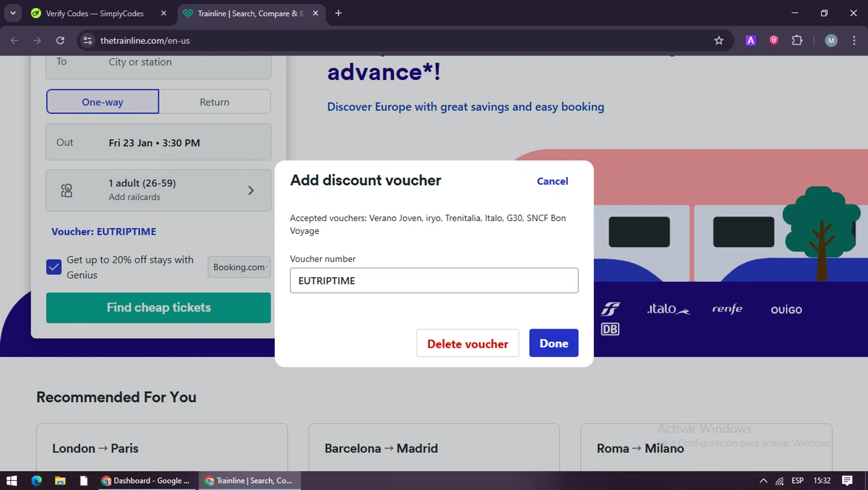Open a new browser tab
Image resolution: width=868 pixels, height=490 pixels.
(339, 13)
